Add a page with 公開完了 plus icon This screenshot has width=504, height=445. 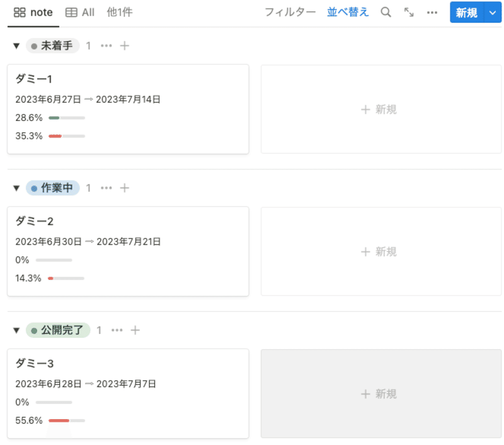coord(135,330)
